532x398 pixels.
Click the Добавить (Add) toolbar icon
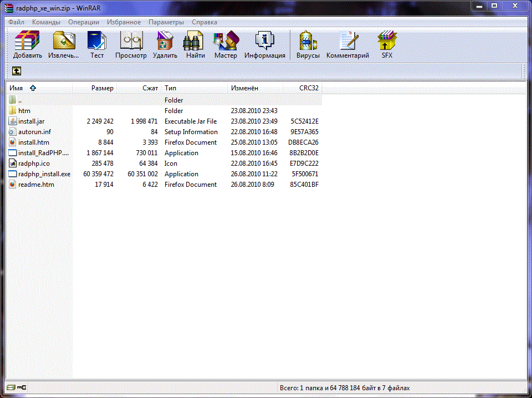(27, 45)
